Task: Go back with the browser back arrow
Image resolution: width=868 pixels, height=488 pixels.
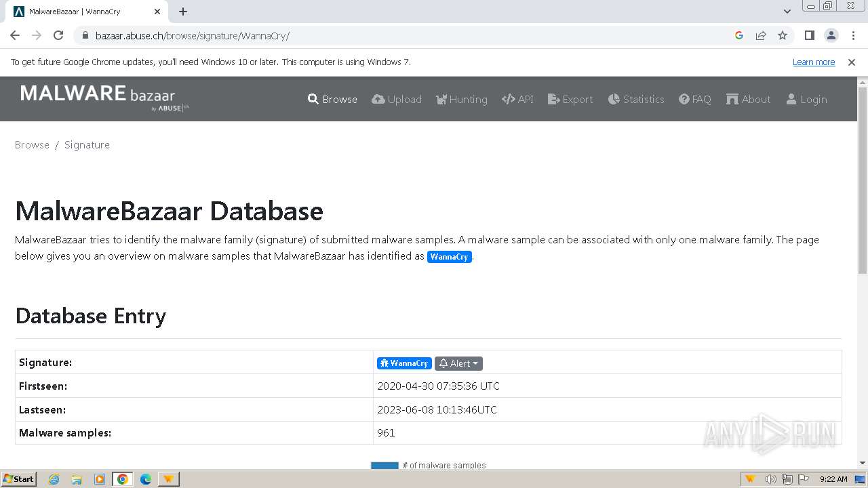Action: point(15,35)
